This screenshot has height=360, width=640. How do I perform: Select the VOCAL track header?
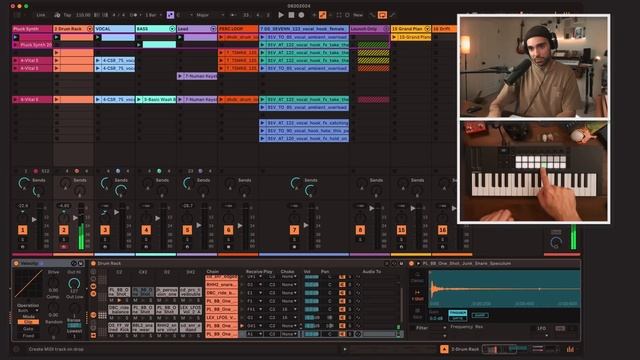click(115, 29)
